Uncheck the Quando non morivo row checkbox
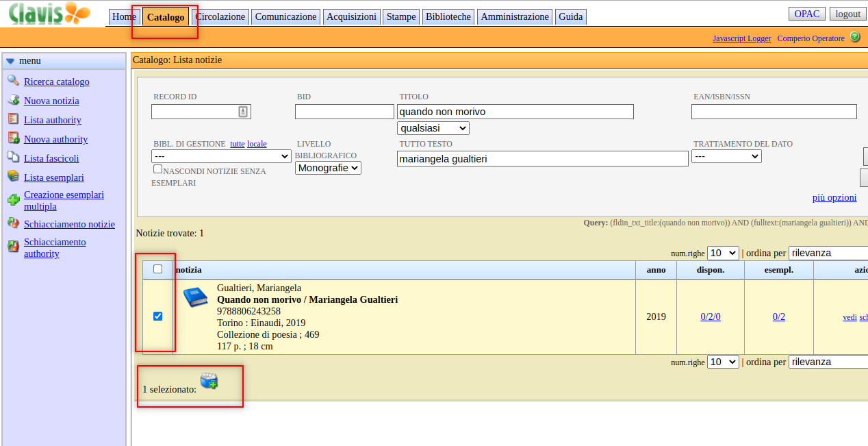The height and width of the screenshot is (446, 868). click(x=158, y=317)
